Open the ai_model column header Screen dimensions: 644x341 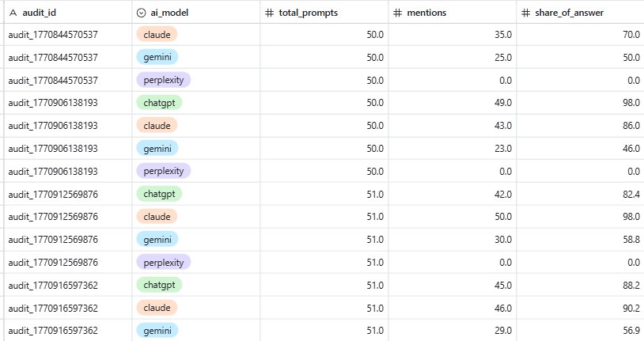tap(196, 13)
